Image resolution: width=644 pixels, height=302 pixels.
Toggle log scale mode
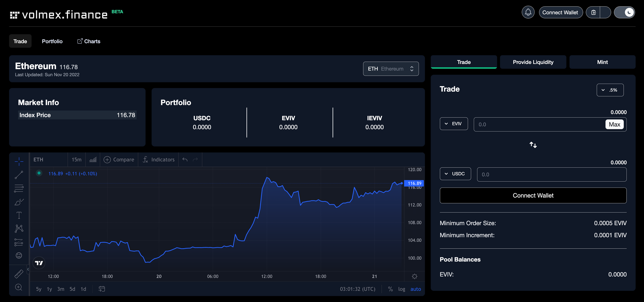tap(402, 289)
